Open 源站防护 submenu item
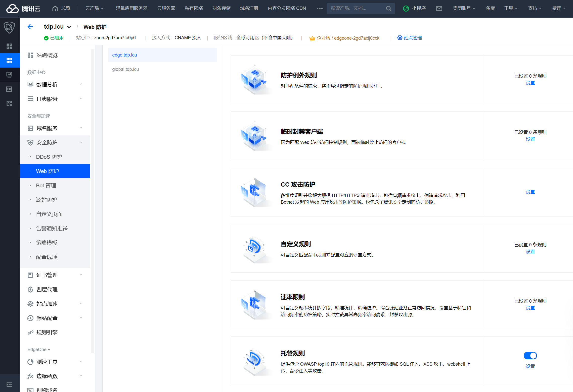This screenshot has height=392, width=573. [x=55, y=200]
